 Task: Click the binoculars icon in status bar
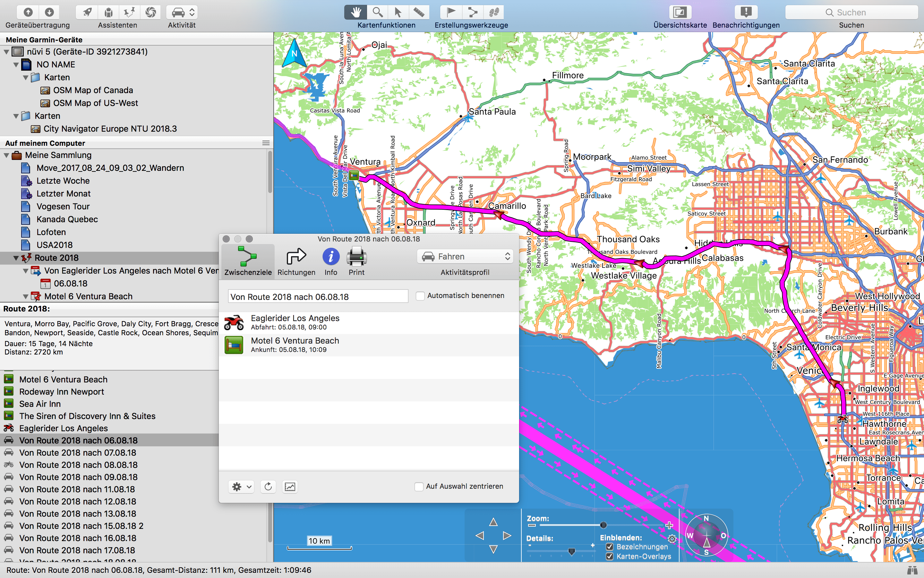point(912,570)
